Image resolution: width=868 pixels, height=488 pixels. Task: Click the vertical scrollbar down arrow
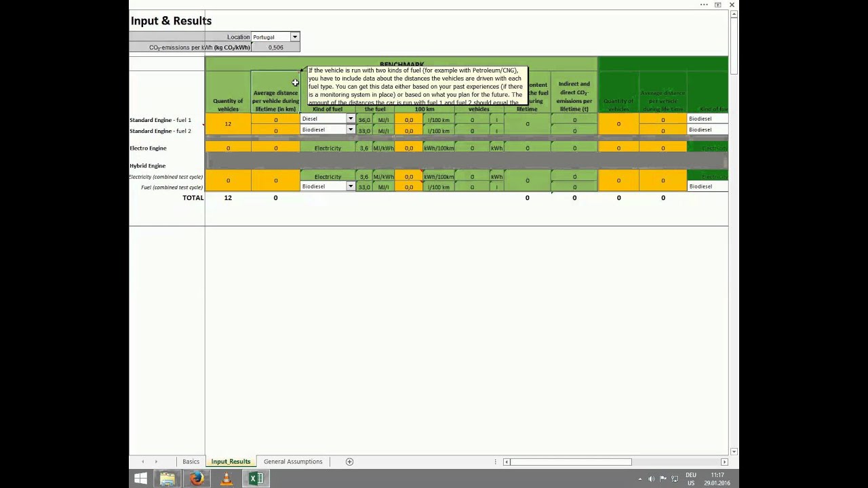[x=734, y=451]
